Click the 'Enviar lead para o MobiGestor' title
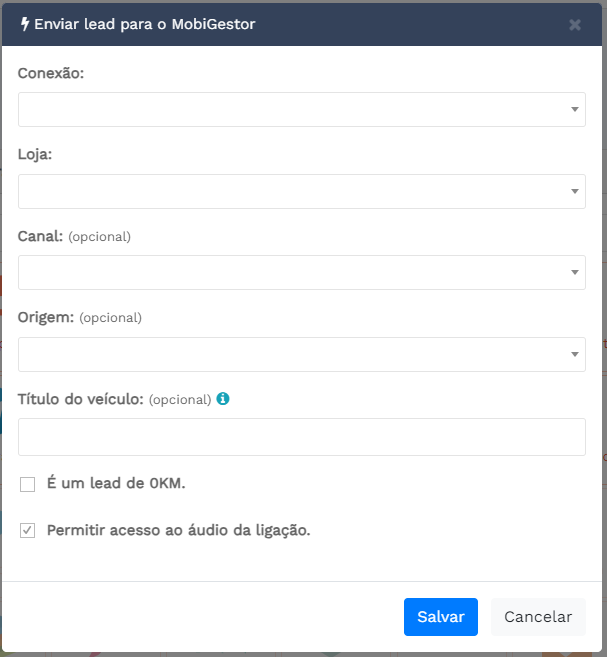 point(145,24)
